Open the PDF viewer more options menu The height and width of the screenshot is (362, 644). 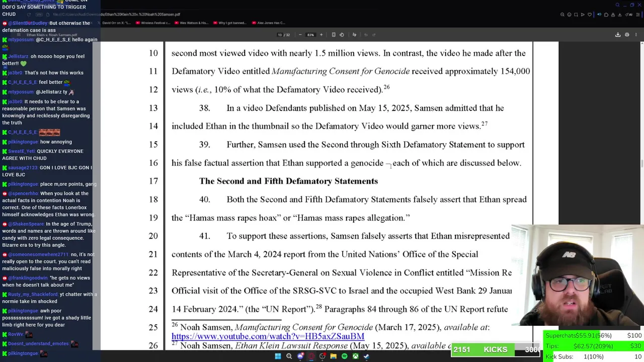click(x=636, y=35)
